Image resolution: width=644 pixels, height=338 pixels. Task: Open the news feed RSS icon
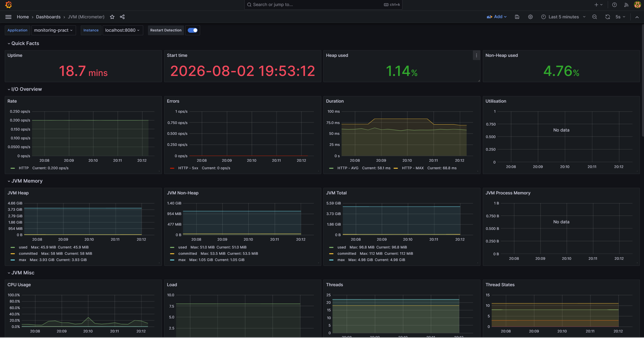pyautogui.click(x=626, y=5)
